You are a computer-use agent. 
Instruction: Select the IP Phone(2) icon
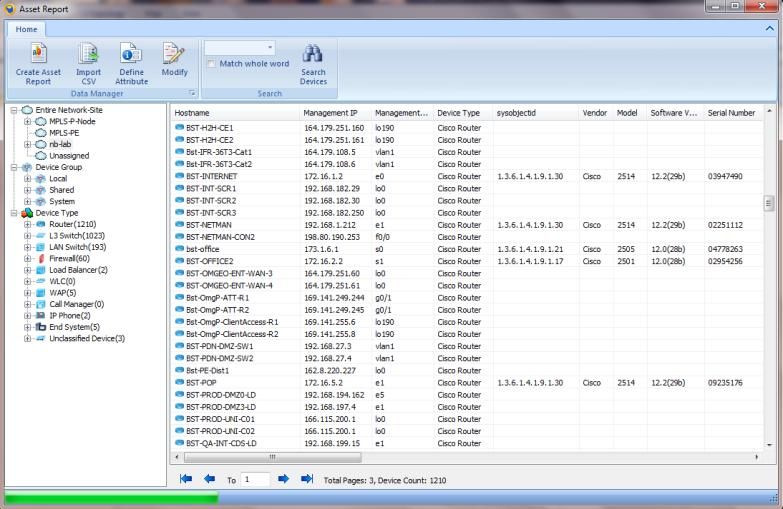point(41,316)
